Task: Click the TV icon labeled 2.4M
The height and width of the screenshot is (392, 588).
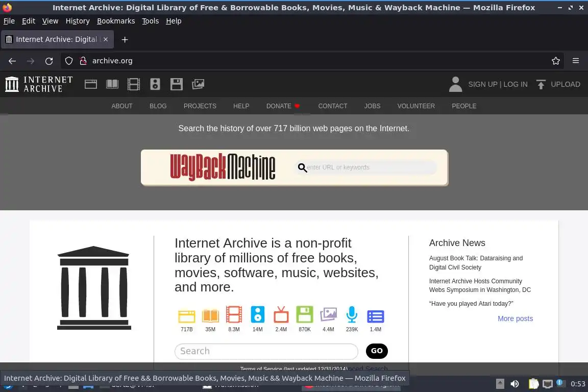Action: 281,314
